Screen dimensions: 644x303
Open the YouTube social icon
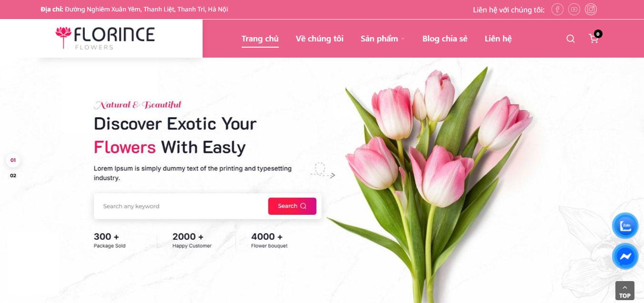click(x=574, y=10)
